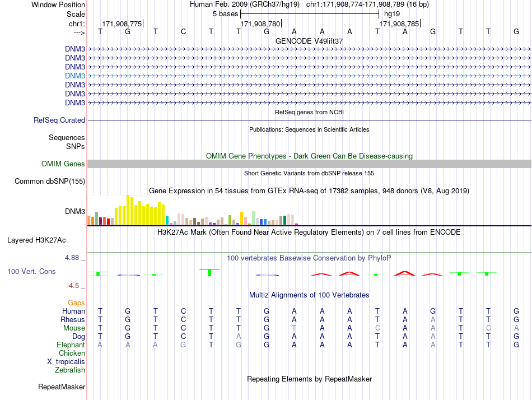The width and height of the screenshot is (532, 400).
Task: Select the Chicken species label
Action: point(72,353)
